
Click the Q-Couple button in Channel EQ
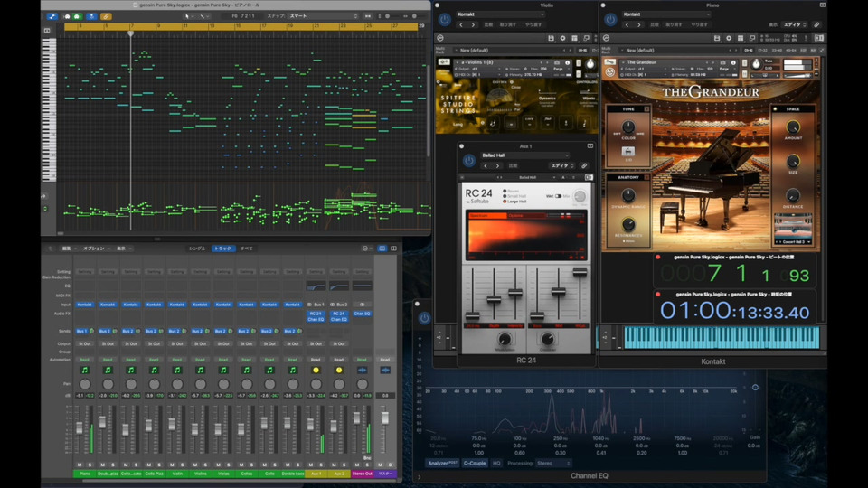pyautogui.click(x=475, y=463)
